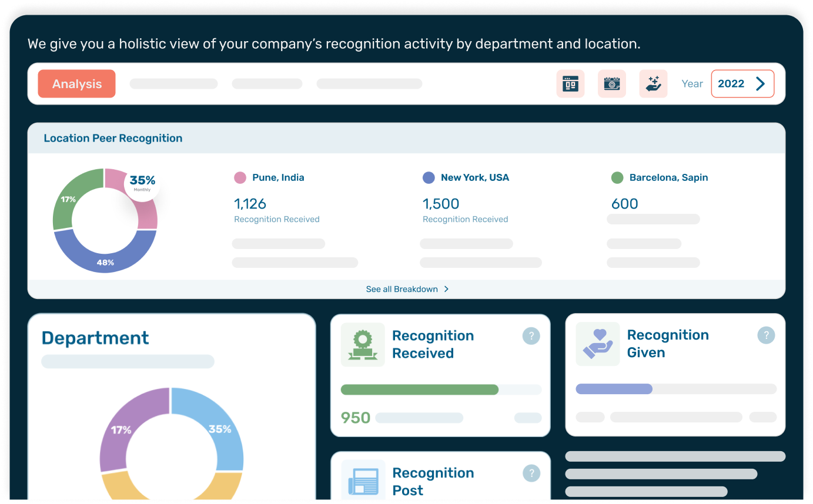Click the blue dot for New York, USA
This screenshot has width=813, height=504.
(429, 177)
